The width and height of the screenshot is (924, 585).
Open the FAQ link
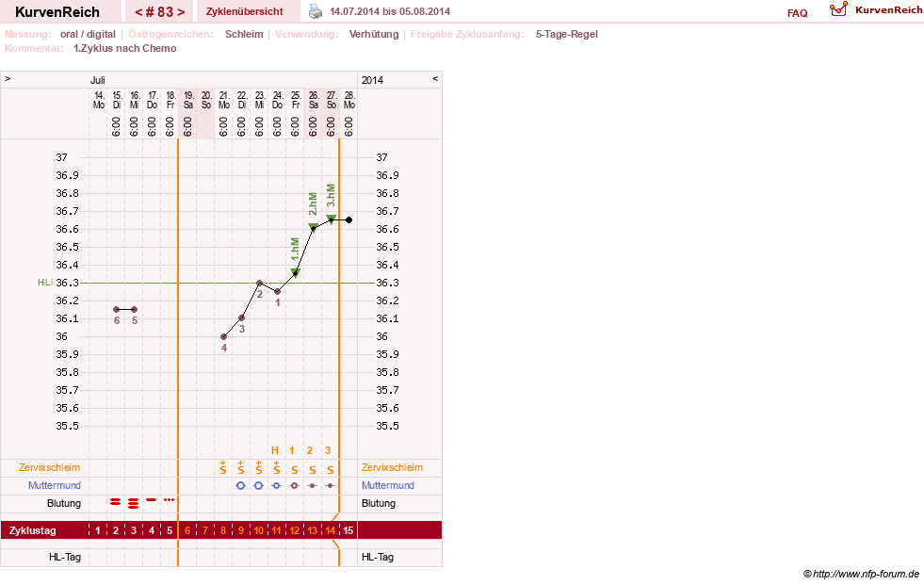pos(797,13)
